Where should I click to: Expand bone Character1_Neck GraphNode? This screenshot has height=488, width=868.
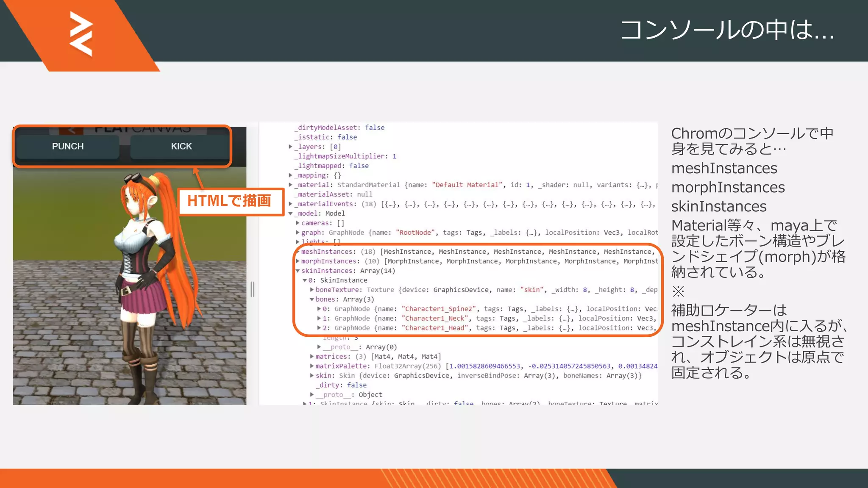click(319, 319)
